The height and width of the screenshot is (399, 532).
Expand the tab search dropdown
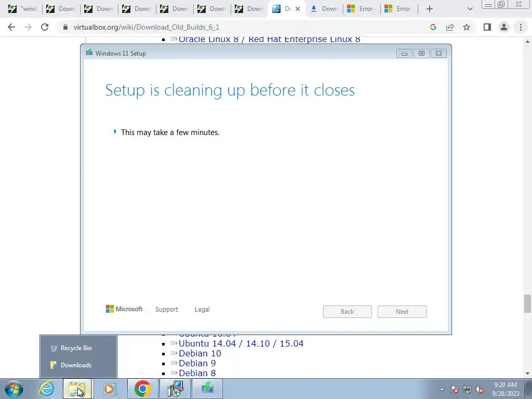[x=470, y=9]
